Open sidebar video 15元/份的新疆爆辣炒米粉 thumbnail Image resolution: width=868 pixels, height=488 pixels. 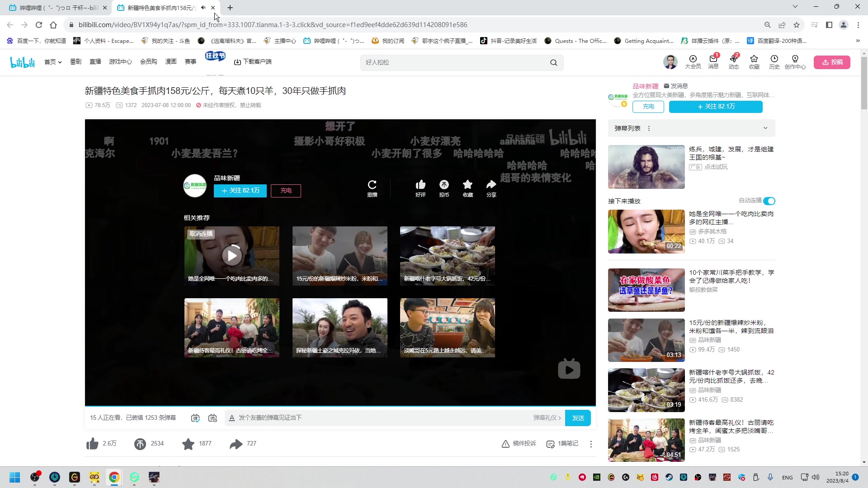(x=646, y=340)
